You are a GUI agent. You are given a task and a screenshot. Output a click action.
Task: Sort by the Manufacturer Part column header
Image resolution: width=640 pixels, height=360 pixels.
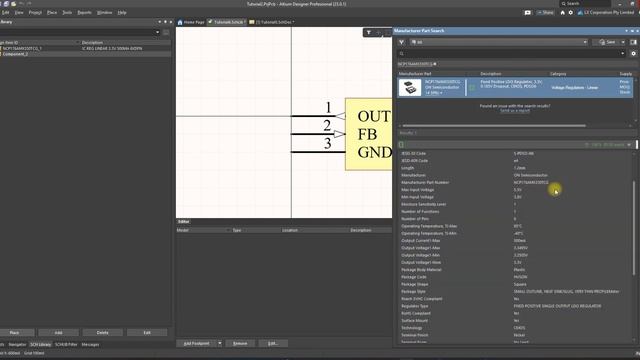415,74
